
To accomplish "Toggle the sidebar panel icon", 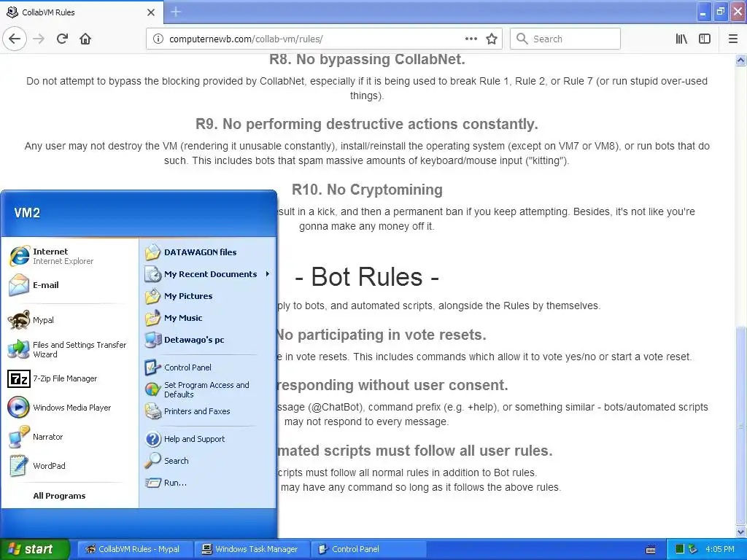I will 704,39.
